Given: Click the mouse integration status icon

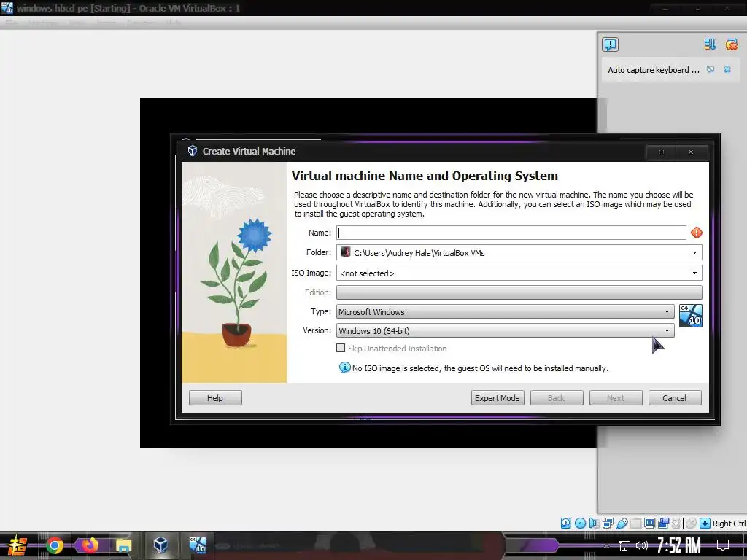Looking at the screenshot, I should click(692, 524).
